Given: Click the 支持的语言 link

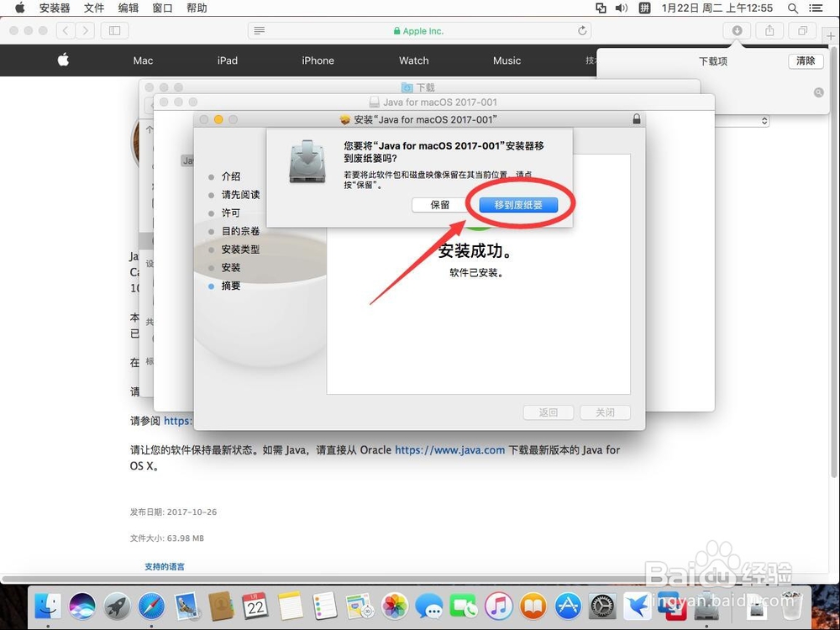Looking at the screenshot, I should 165,566.
